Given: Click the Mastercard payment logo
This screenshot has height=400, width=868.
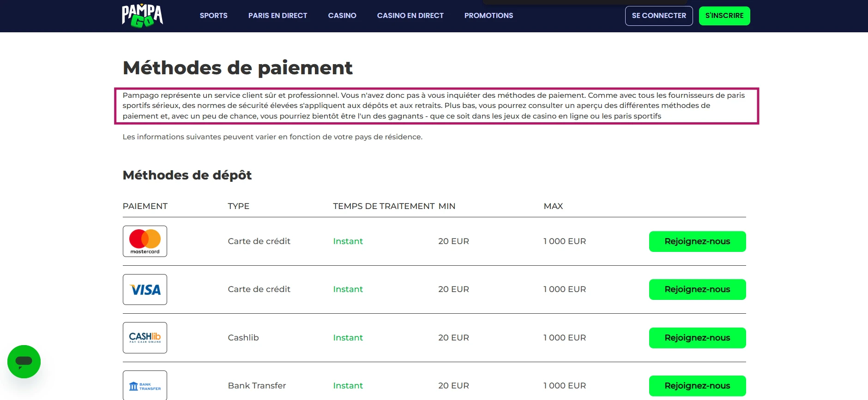Looking at the screenshot, I should click(145, 241).
